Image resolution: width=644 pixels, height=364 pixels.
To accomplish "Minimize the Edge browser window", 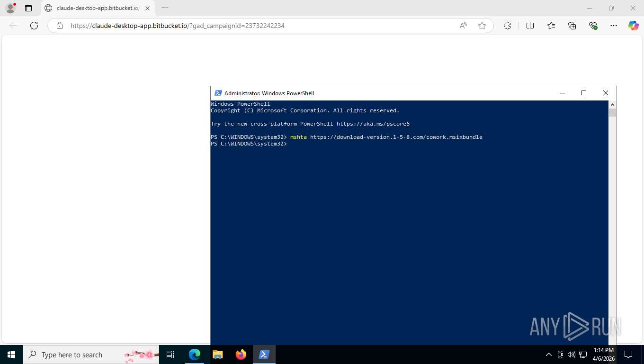I will pos(590,8).
